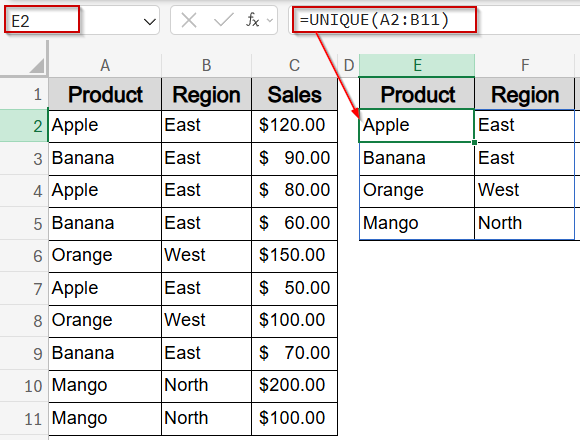The image size is (580, 440).
Task: Select row 4 header
Action: 24,191
